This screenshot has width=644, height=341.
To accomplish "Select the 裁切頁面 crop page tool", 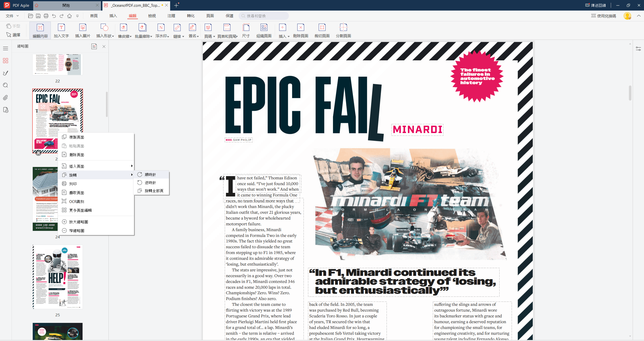I will 322,31.
